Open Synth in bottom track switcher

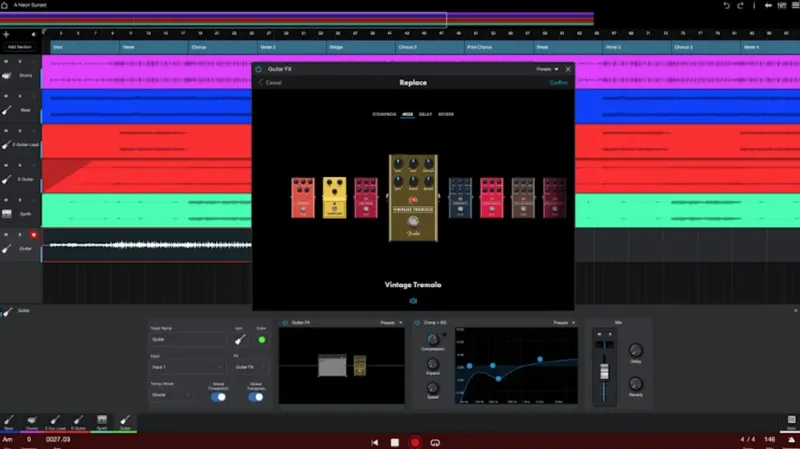(102, 422)
